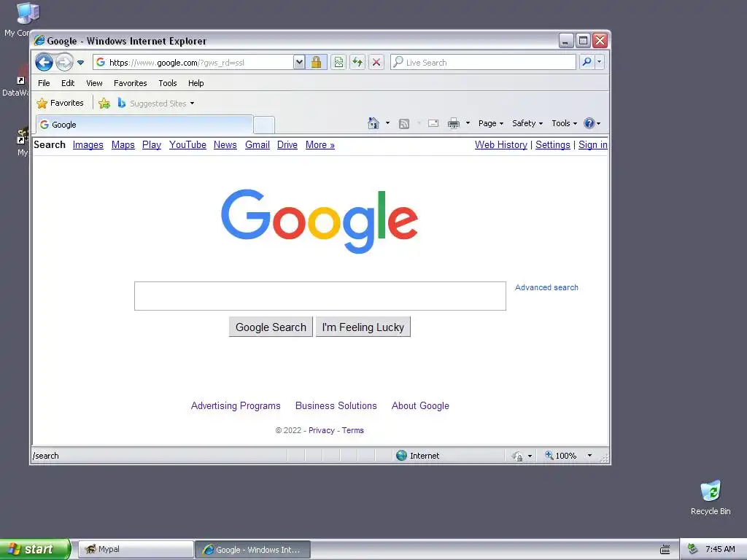Open the Page command bar menu
This screenshot has height=560, width=747.
pyautogui.click(x=491, y=123)
